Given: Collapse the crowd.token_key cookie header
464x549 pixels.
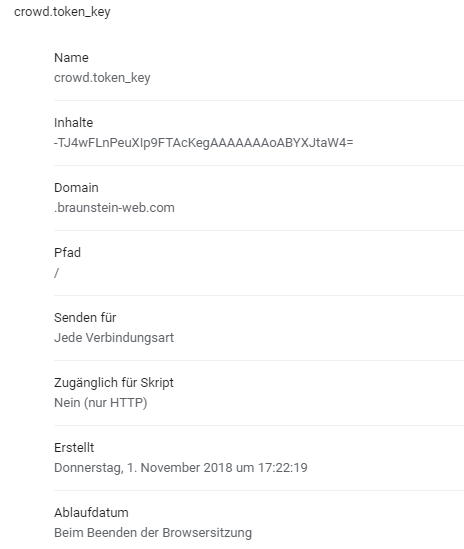Looking at the screenshot, I should pyautogui.click(x=62, y=12).
